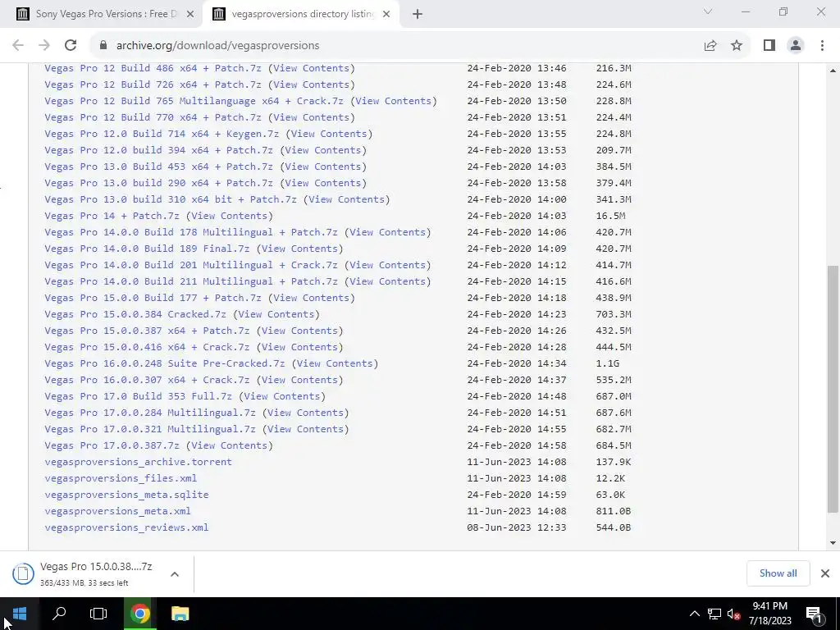Open Chrome three-dot menu

(822, 46)
